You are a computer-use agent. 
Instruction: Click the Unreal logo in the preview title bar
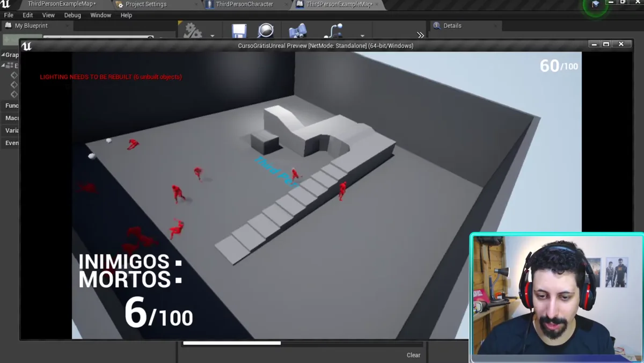26,46
